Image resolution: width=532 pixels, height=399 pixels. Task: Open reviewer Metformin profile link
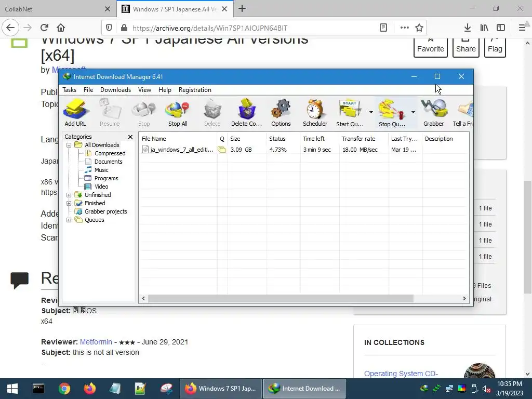coord(96,342)
